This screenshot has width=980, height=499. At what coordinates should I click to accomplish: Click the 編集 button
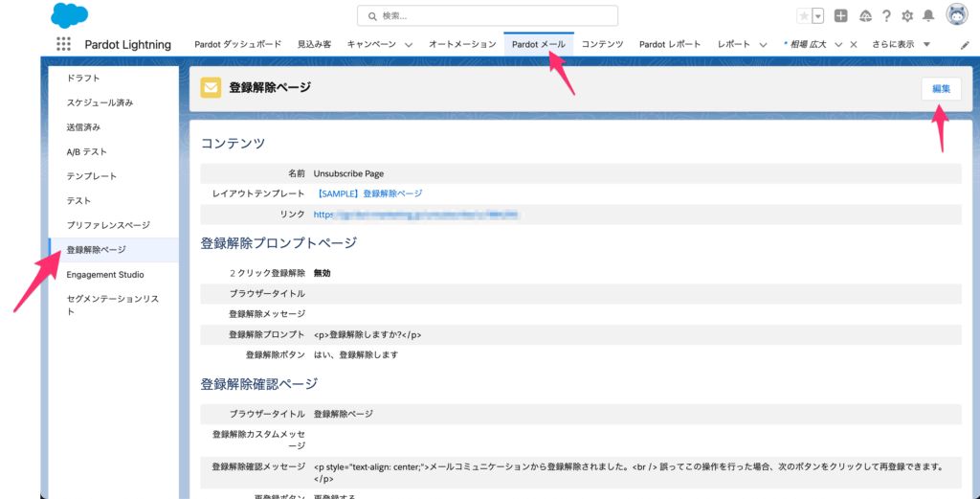[x=942, y=89]
